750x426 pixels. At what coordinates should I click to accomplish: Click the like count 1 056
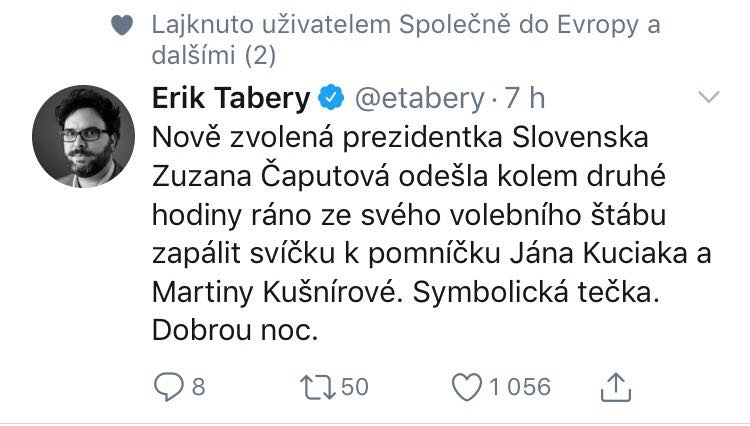coord(520,387)
